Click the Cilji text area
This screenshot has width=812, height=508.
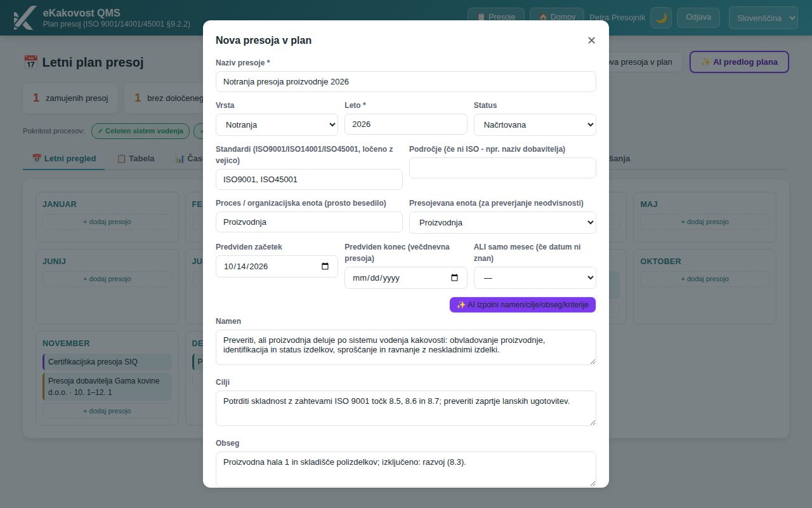pos(406,408)
